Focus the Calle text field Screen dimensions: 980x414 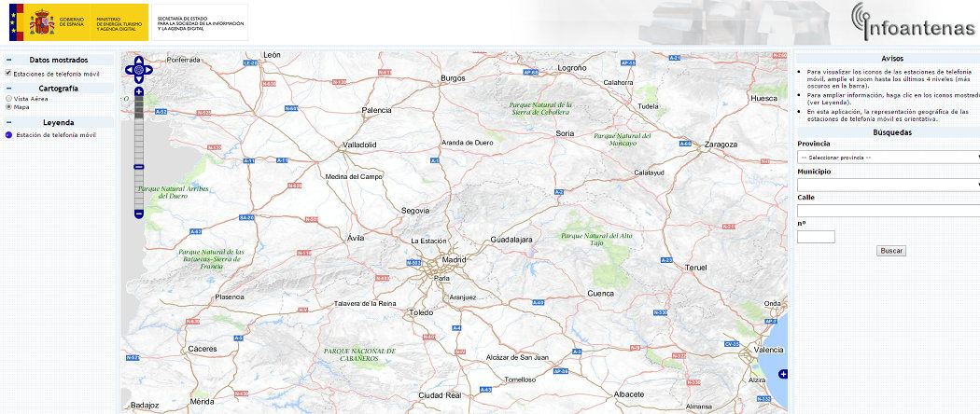point(888,211)
